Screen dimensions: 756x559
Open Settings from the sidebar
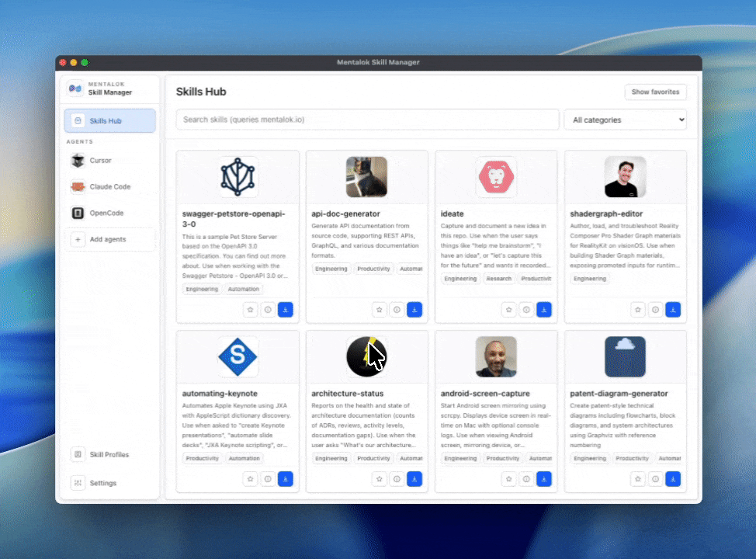coord(110,483)
